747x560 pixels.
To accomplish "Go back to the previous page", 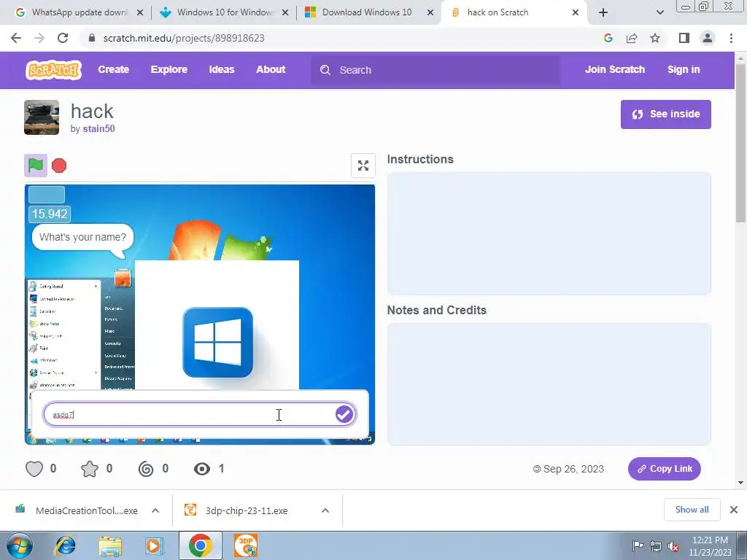I will coord(16,38).
